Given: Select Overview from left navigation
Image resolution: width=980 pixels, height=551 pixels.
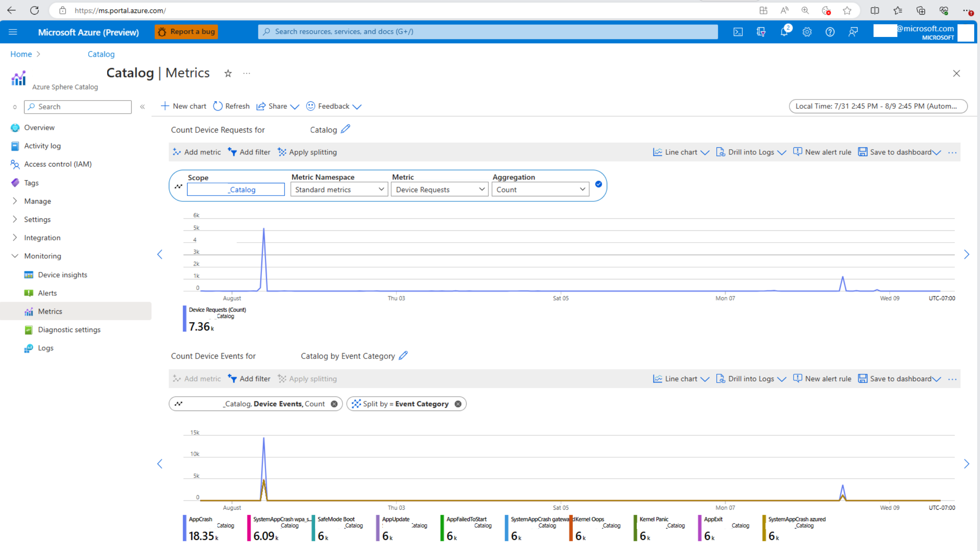Looking at the screenshot, I should (39, 127).
